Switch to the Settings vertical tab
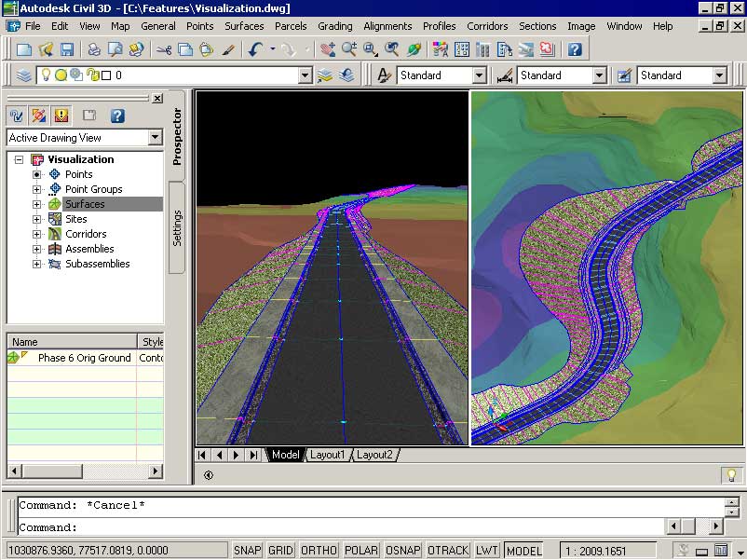 tap(177, 228)
